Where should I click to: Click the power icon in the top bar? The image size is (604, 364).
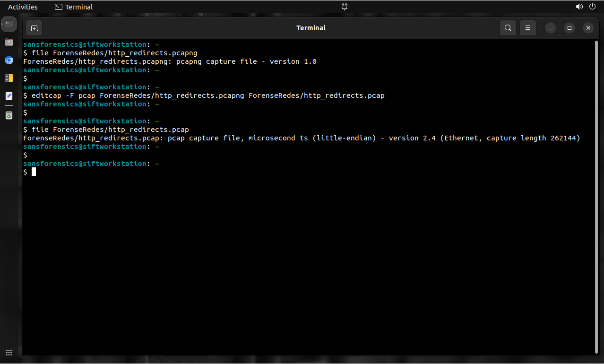(x=592, y=7)
